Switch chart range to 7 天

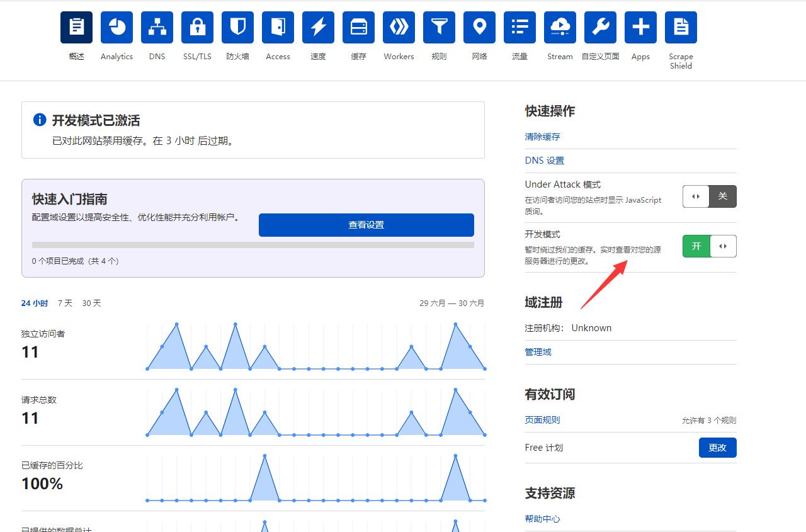pos(65,303)
